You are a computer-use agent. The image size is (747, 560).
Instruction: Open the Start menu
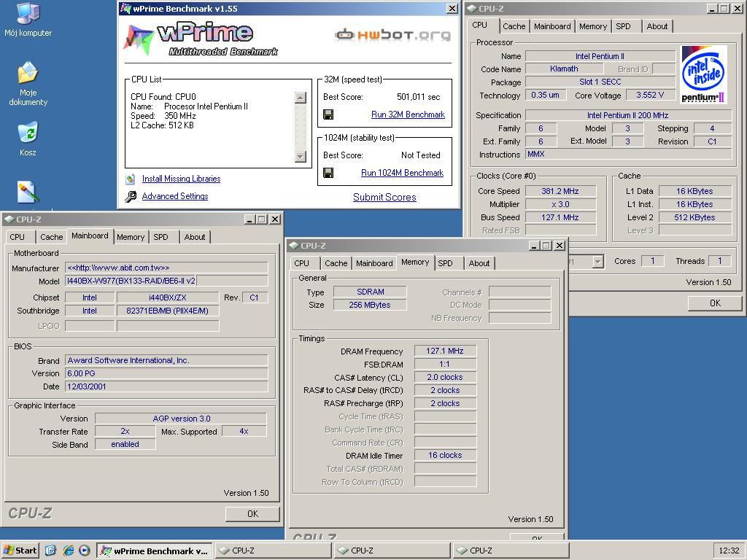[20, 551]
